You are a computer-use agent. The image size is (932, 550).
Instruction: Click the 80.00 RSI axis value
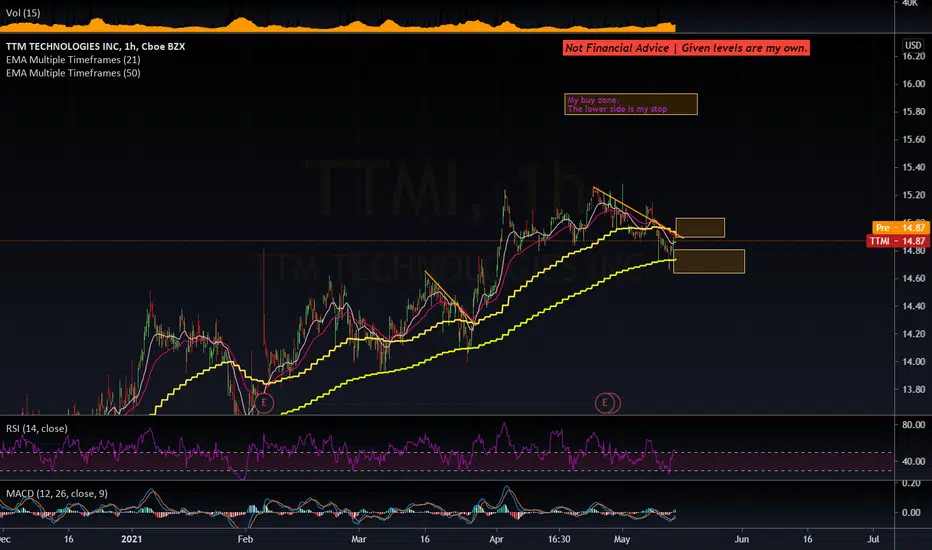pos(913,425)
